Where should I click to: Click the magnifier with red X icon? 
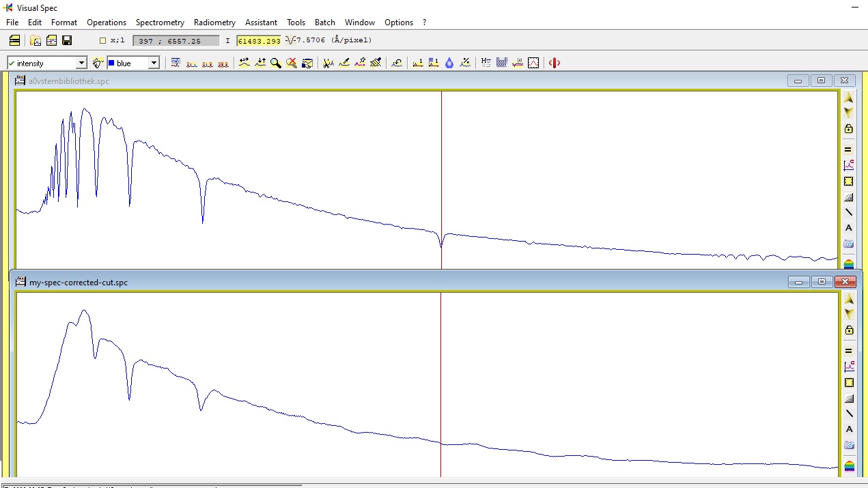coord(292,63)
